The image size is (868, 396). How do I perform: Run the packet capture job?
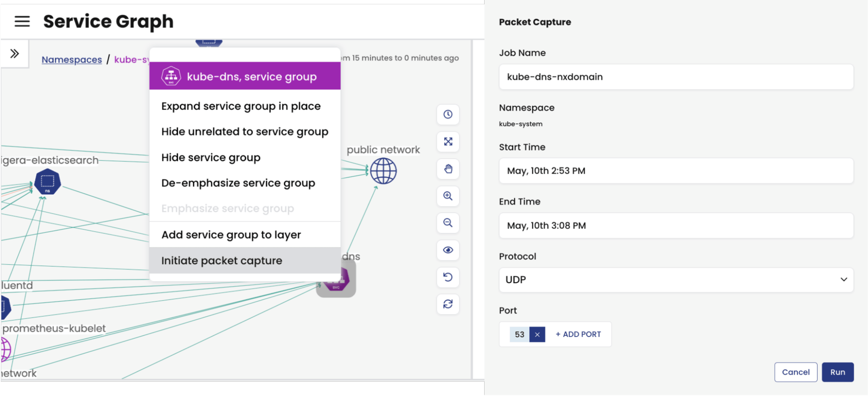pyautogui.click(x=838, y=372)
